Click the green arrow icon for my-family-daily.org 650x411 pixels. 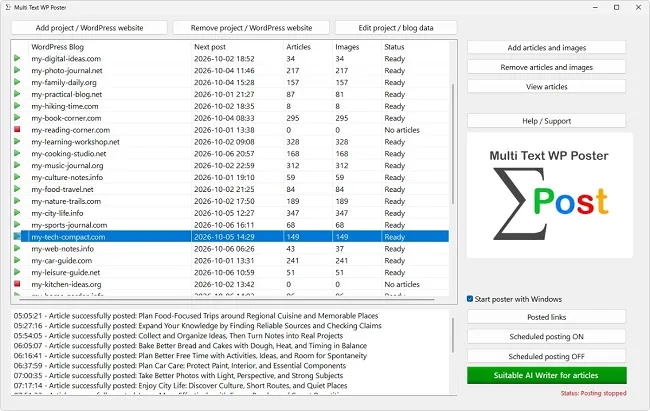click(17, 82)
